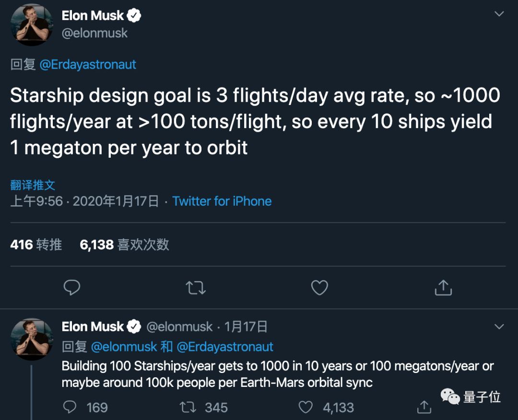This screenshot has width=518, height=420.
Task: Share the second tweet about building Starships
Action: click(x=424, y=408)
